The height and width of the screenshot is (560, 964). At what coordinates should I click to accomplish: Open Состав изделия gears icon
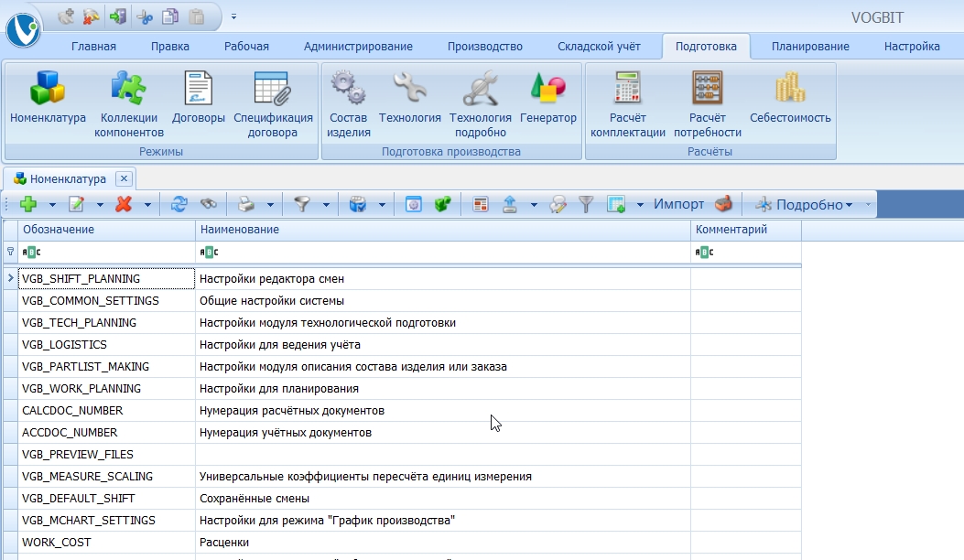(349, 104)
